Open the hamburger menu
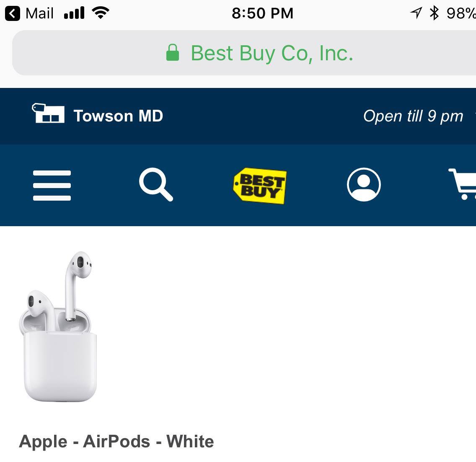Viewport: 476px width, 462px height. pos(52,186)
